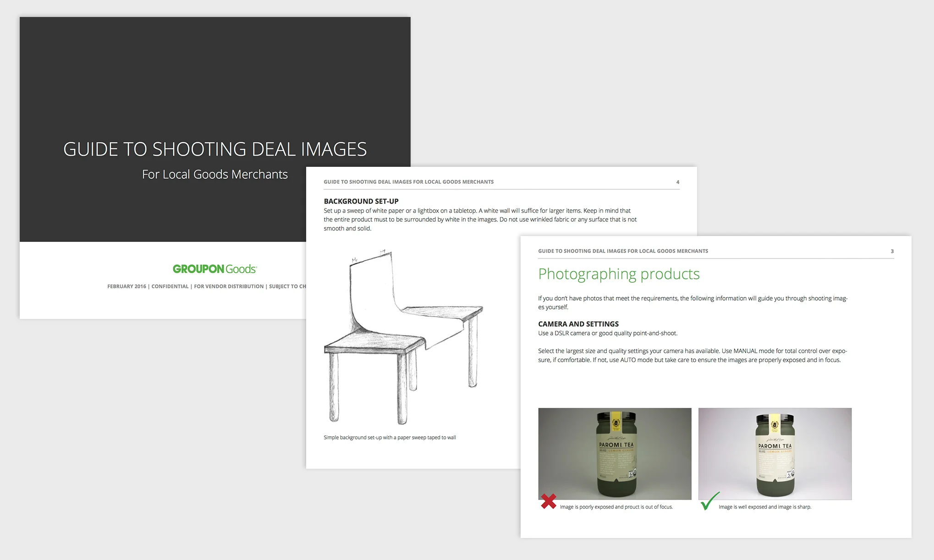The height and width of the screenshot is (560, 934).
Task: Click the 'Image is well exposed' caption
Action: coord(764,507)
